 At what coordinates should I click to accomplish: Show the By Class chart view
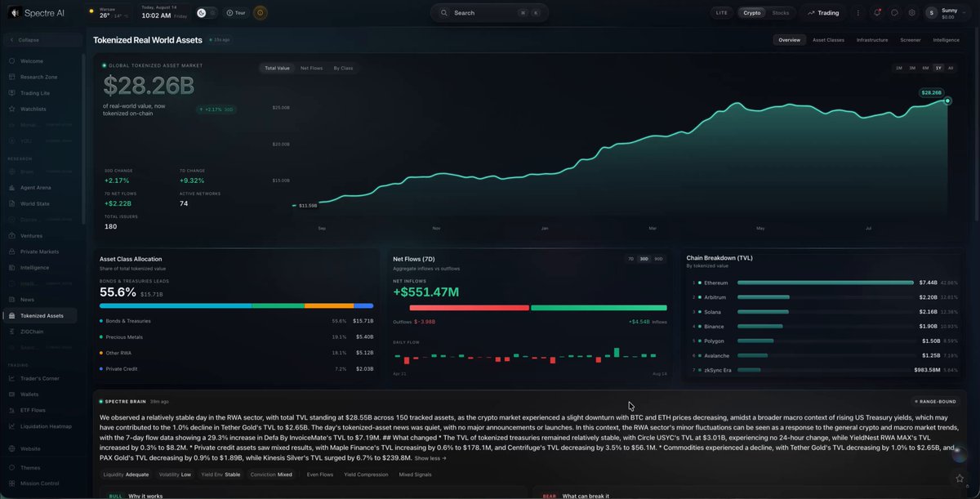pyautogui.click(x=343, y=68)
